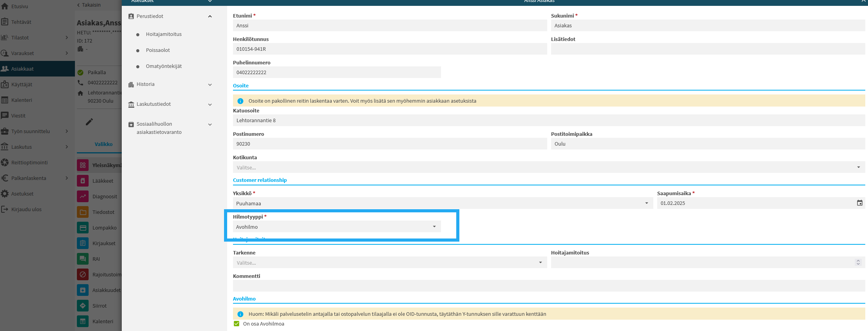Image resolution: width=868 pixels, height=331 pixels.
Task: Click the Katuosoite field with Lehtorannantie 8
Action: click(x=549, y=120)
